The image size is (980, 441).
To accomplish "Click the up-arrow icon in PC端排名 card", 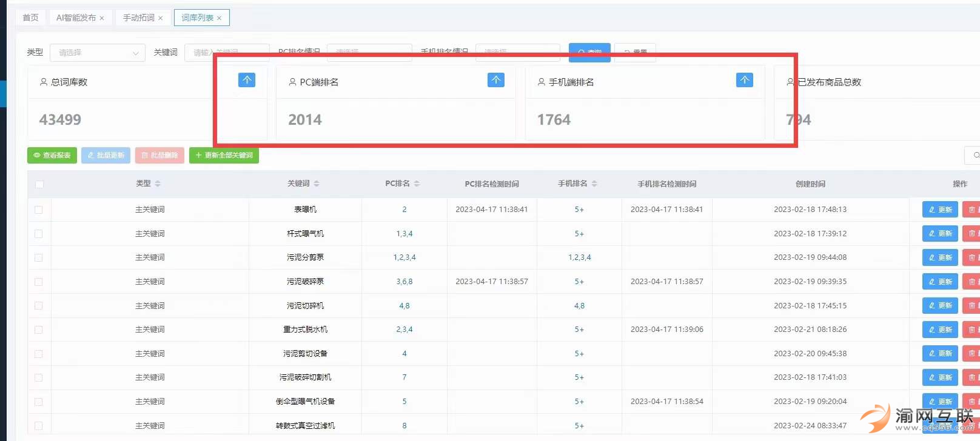I will tap(495, 80).
